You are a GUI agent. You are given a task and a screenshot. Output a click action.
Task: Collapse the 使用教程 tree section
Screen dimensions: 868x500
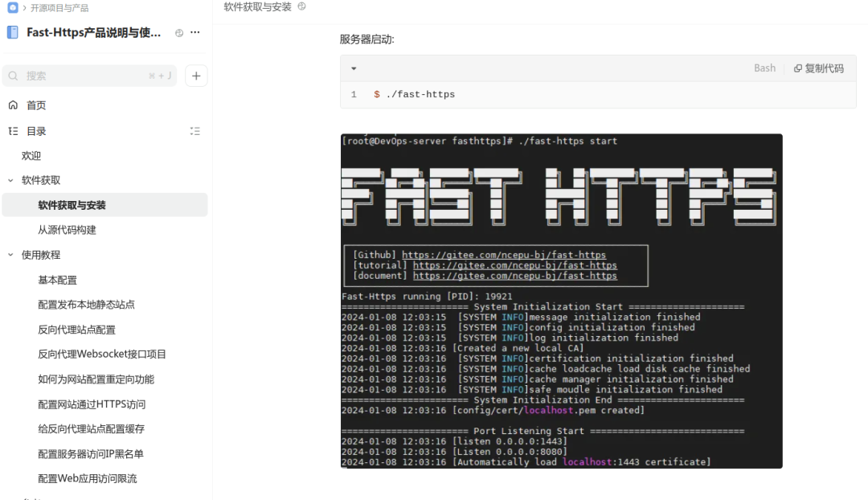pyautogui.click(x=11, y=255)
